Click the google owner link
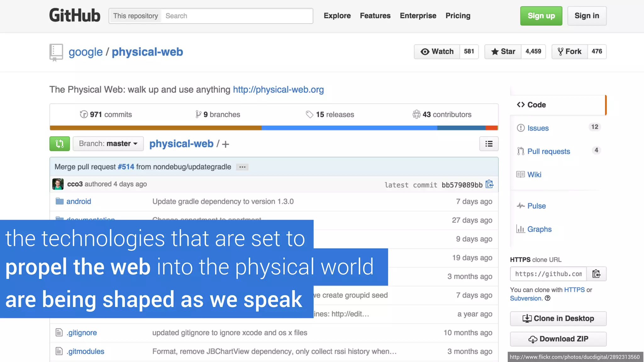Screen dimensions: 644x362 [86, 52]
